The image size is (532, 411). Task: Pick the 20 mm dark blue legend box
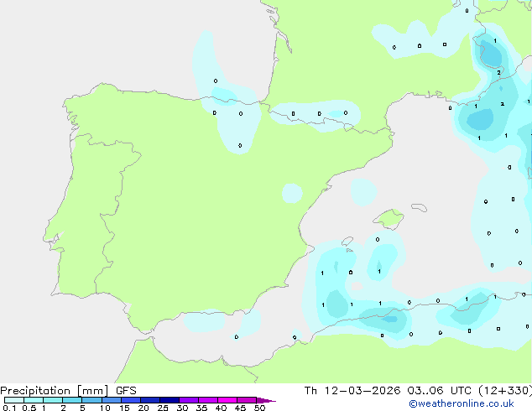tap(150, 400)
